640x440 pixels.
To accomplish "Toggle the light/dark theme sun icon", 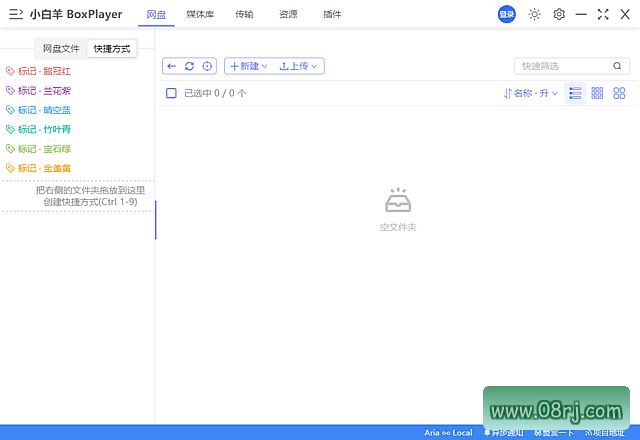I will click(x=534, y=14).
